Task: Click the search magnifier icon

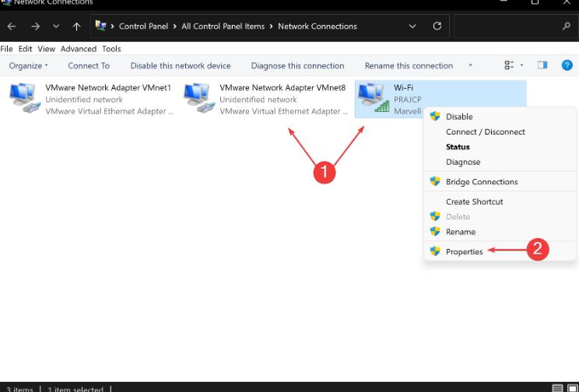Action: coord(567,26)
